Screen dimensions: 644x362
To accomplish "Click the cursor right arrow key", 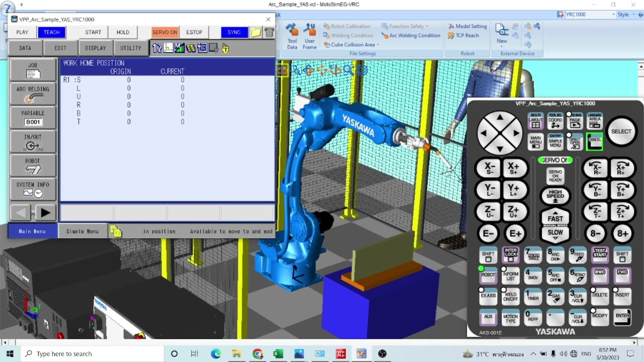I will (516, 134).
